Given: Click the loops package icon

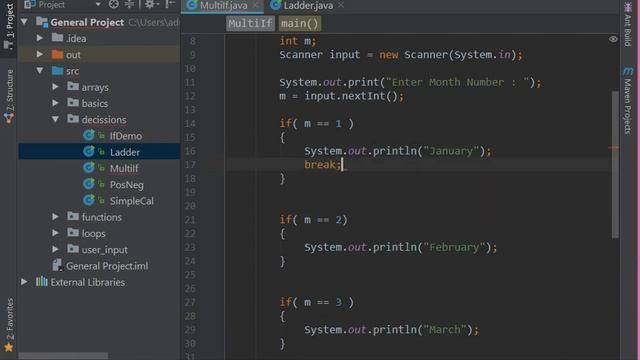Looking at the screenshot, I should (73, 233).
